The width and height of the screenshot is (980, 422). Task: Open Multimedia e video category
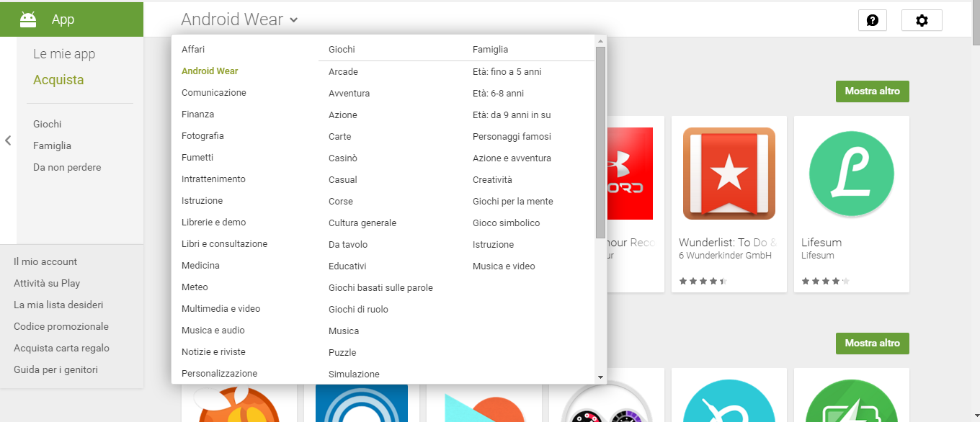(x=220, y=309)
